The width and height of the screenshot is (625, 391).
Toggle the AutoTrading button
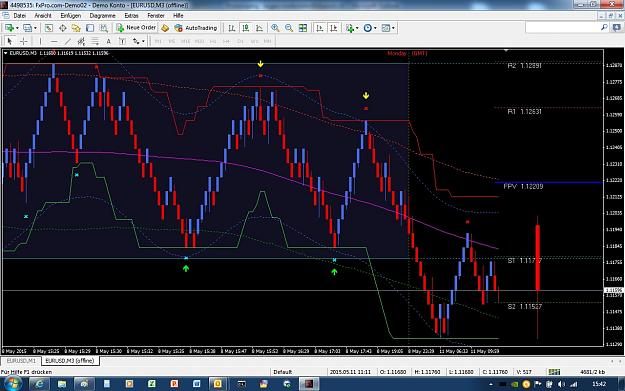(195, 28)
